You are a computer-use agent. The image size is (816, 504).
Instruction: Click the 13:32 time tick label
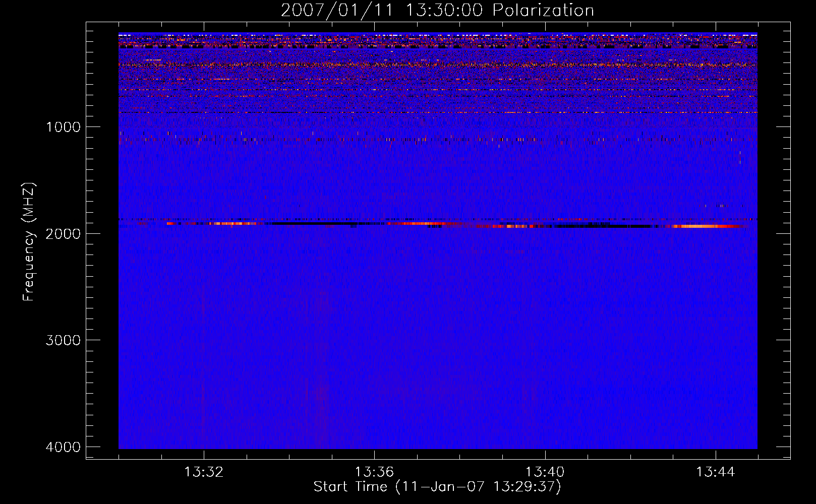[x=204, y=472]
